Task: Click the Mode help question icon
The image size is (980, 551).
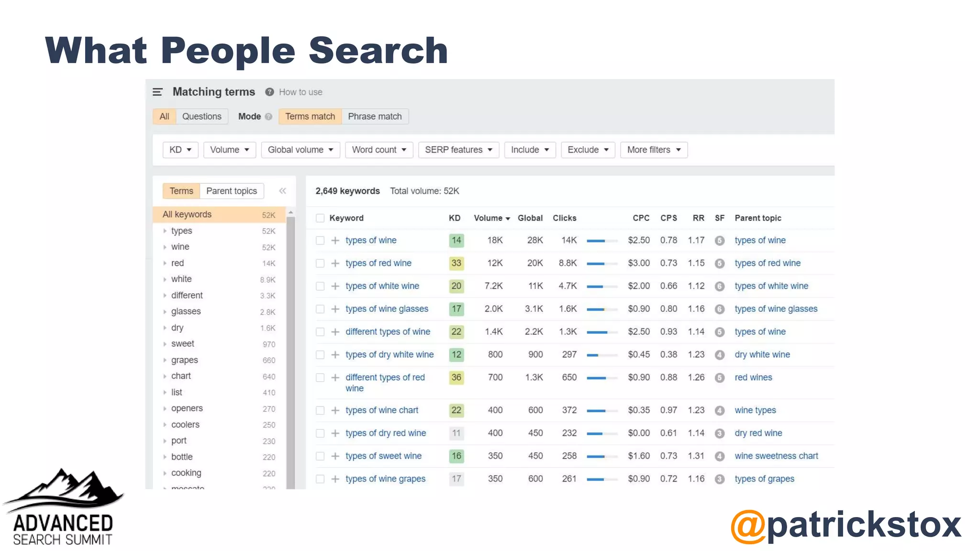Action: 268,117
